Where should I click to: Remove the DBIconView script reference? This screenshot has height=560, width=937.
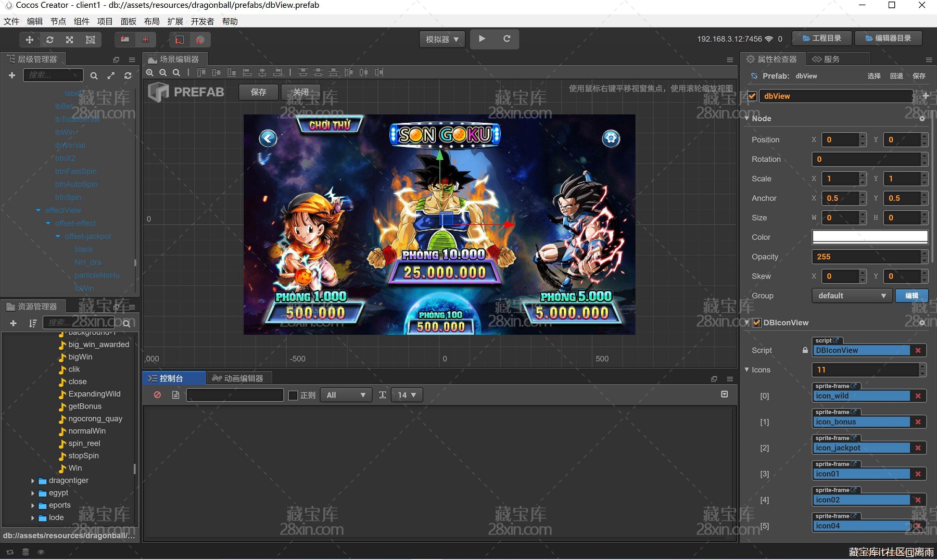point(918,350)
